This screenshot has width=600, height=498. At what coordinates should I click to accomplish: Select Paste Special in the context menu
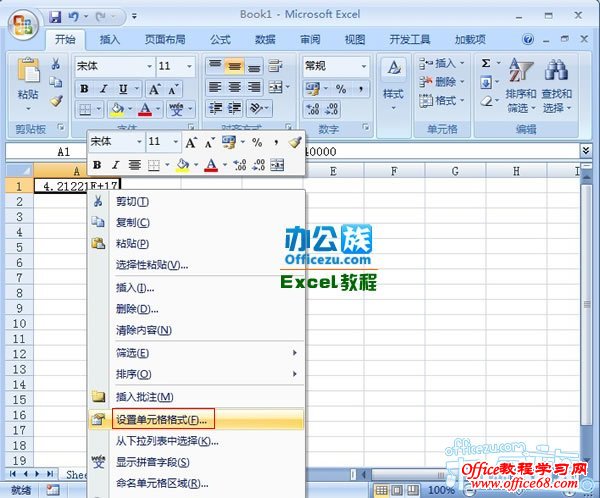point(197,265)
